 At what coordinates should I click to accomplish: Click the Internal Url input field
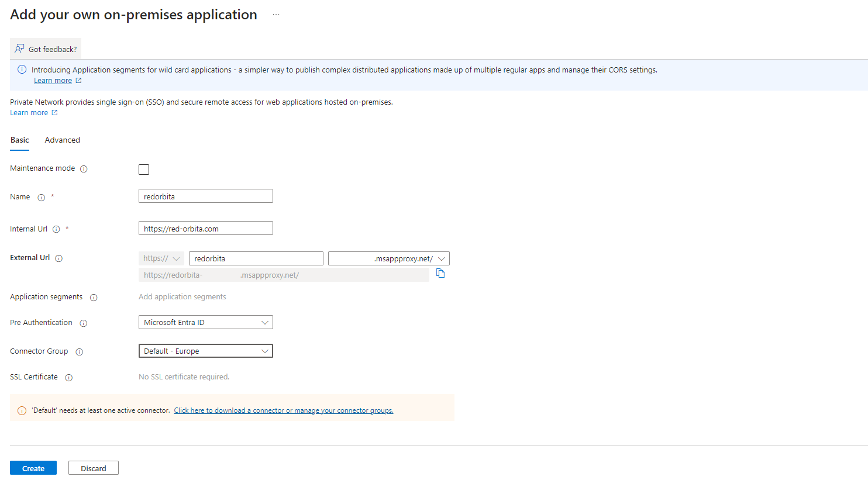205,229
